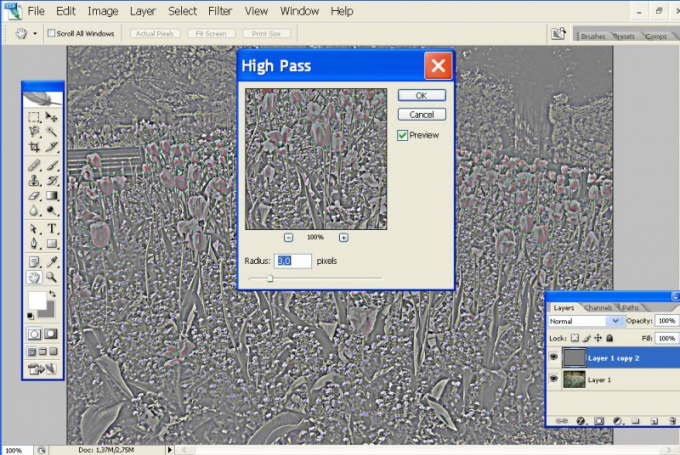Select the Eyedropper tool
Screen dimensions: 680x455
pyautogui.click(x=52, y=262)
